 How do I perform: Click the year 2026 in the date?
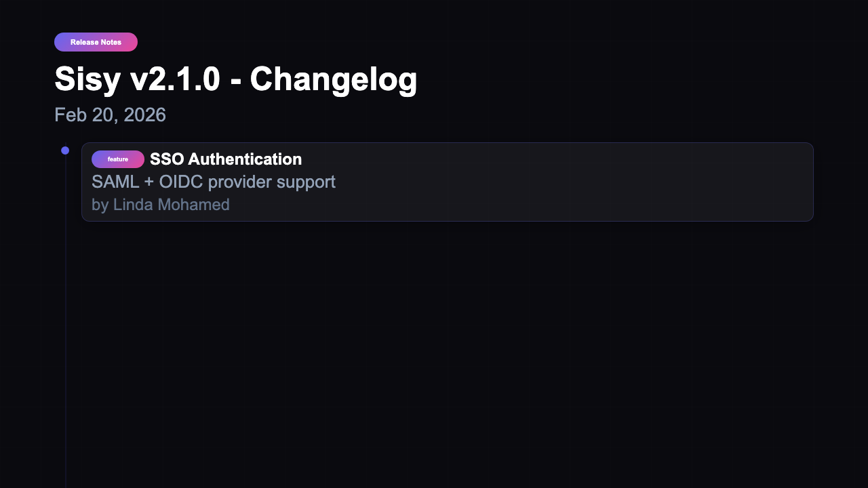click(x=144, y=115)
